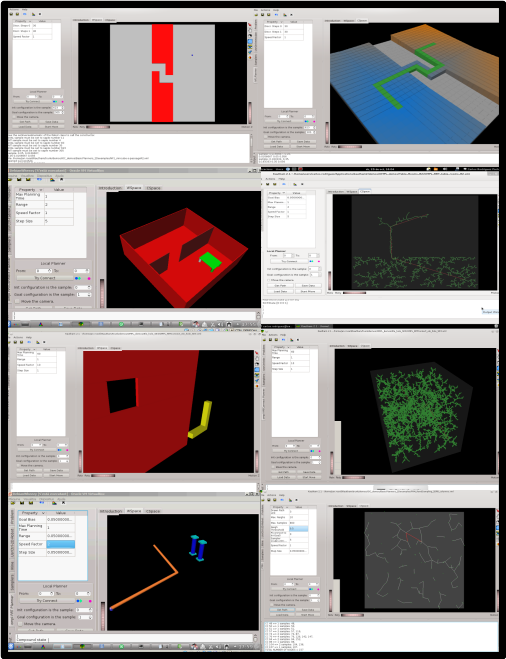Click the Step Size value cell in red room window
This screenshot has width=506, height=659.
point(59,221)
